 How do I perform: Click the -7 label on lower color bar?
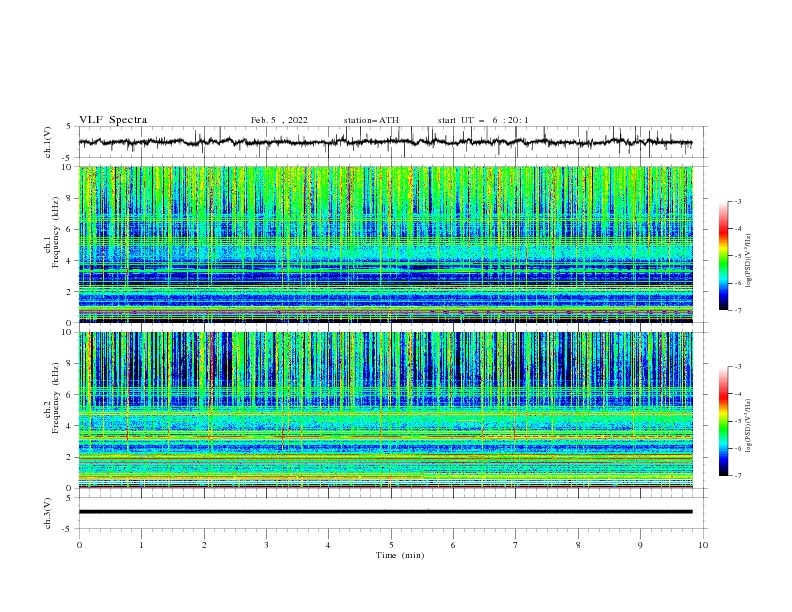point(737,476)
